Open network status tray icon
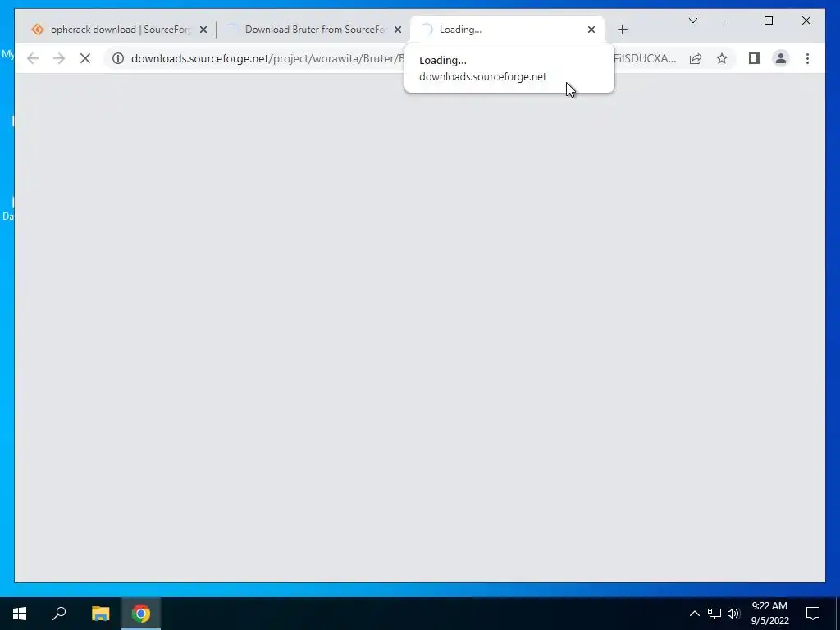840x630 pixels. pos(714,614)
